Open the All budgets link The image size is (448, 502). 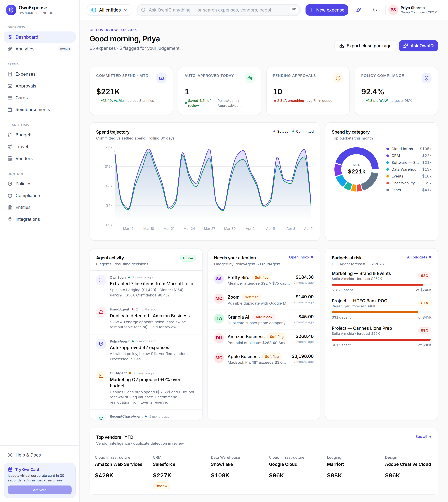tap(419, 257)
